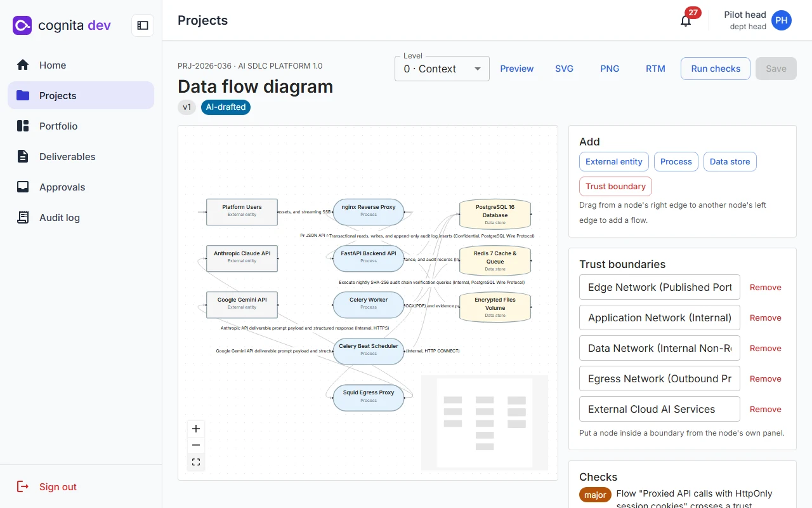Collapse the sidebar panel toggle
812x508 pixels.
[143, 25]
